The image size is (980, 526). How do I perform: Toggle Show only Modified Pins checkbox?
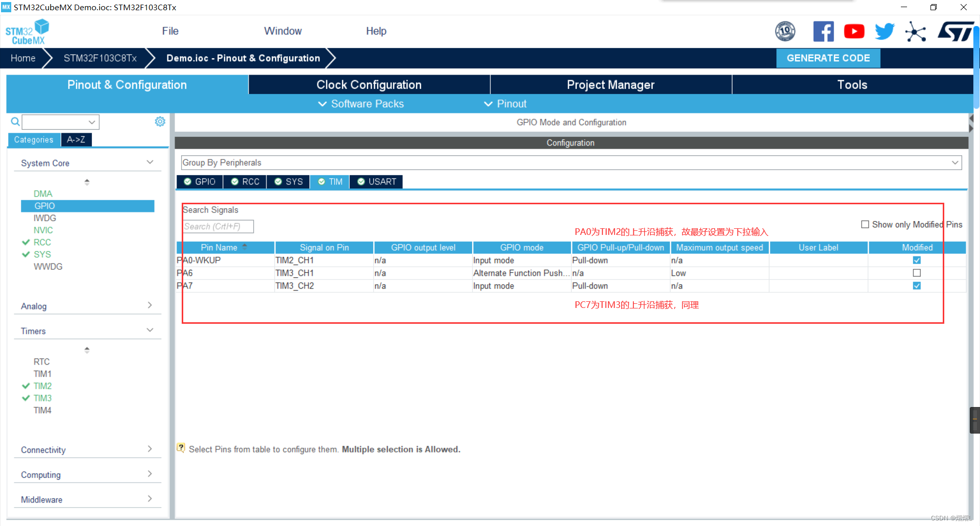tap(865, 225)
